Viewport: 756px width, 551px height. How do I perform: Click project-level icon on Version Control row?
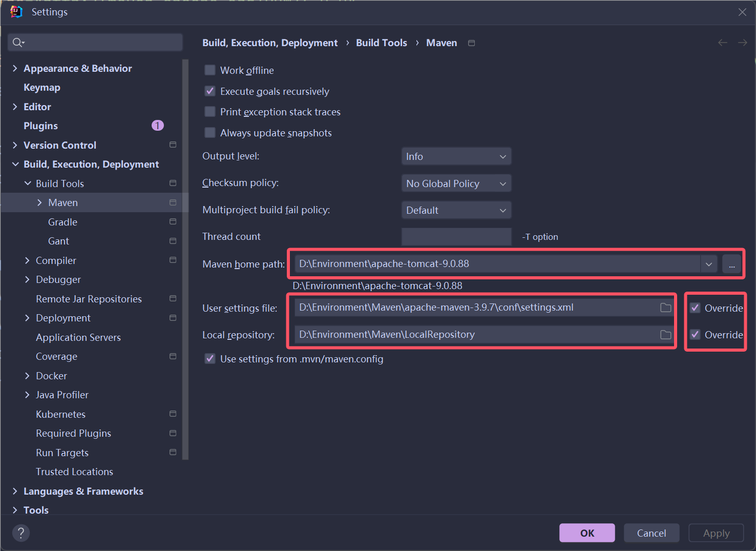[173, 145]
